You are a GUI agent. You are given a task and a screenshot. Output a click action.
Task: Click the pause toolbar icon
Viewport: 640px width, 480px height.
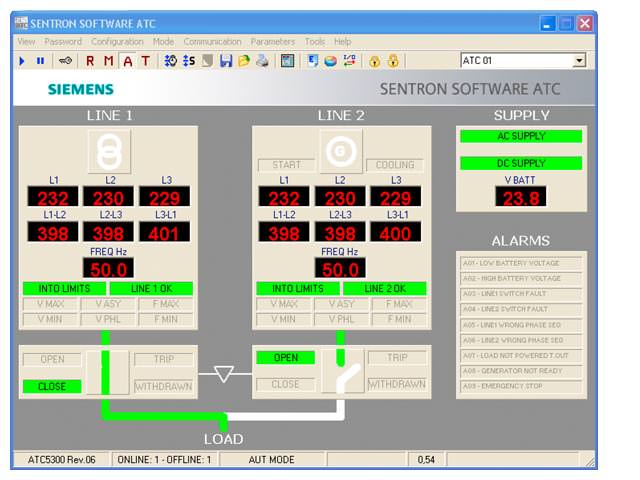point(40,61)
